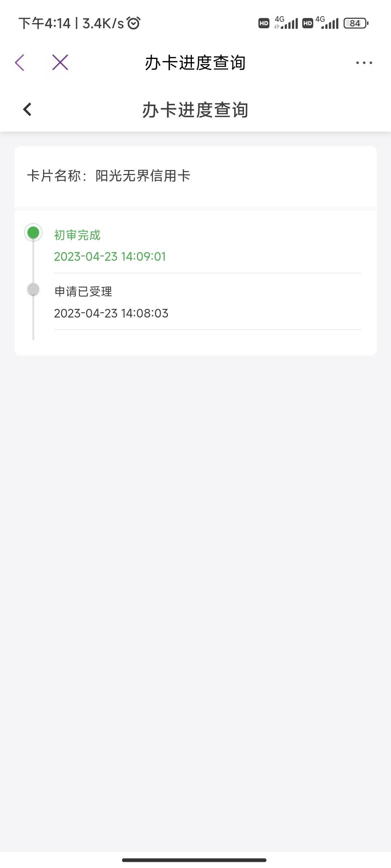Tap the lower 办卡进度查询 page heading
Screen dimensions: 391x868
coord(195,110)
